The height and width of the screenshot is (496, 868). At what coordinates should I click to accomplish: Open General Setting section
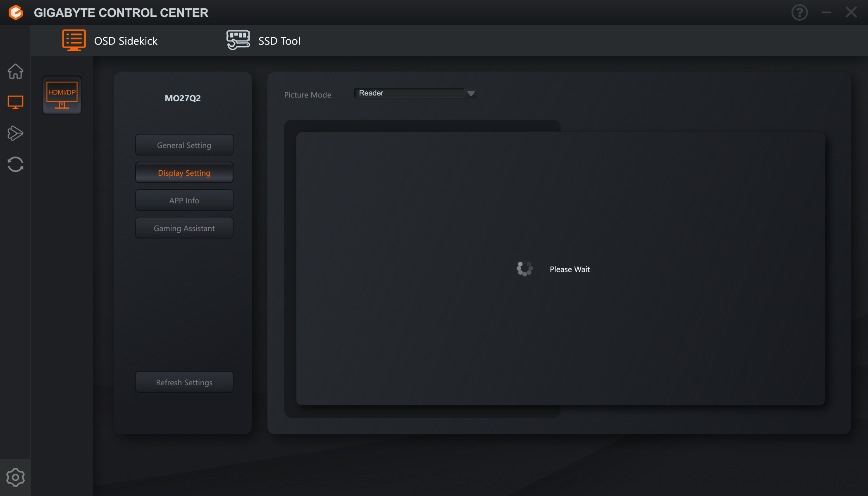(x=184, y=145)
